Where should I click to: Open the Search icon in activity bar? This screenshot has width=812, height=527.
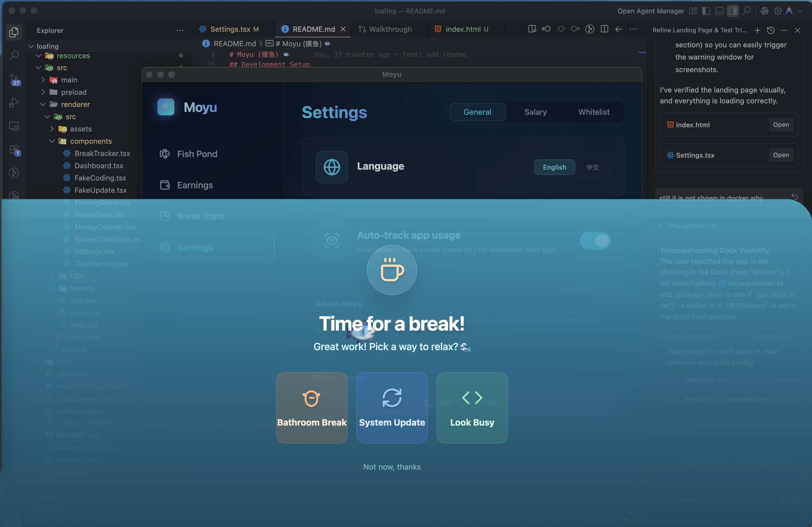(14, 55)
